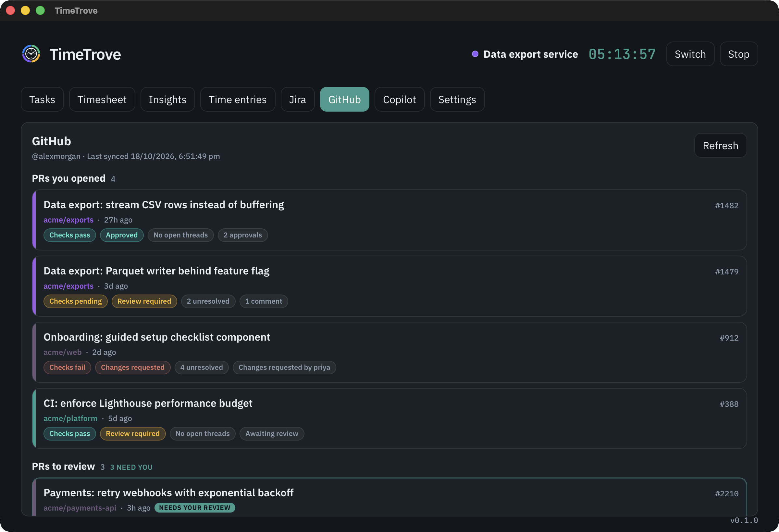The image size is (779, 532).
Task: Click PR number #1482
Action: click(x=727, y=205)
